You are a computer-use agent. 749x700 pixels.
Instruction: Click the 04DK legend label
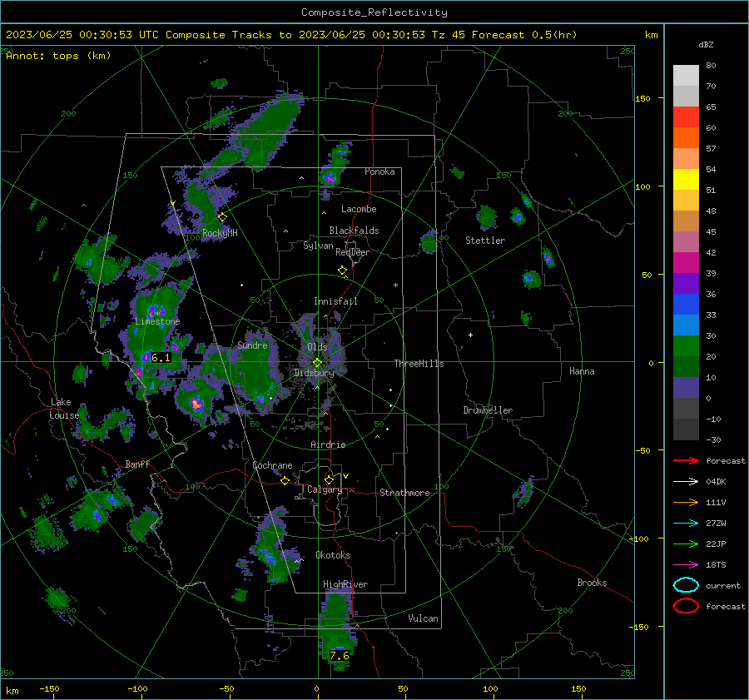tap(716, 482)
